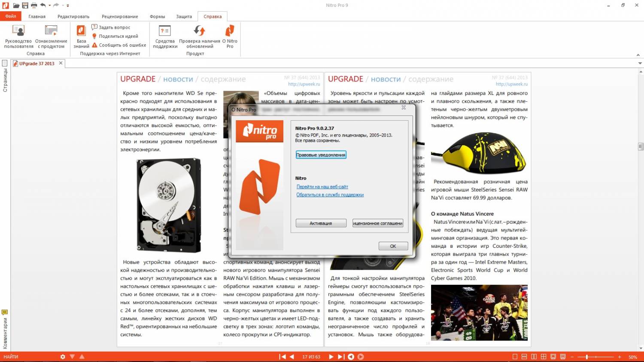Click the About Nitro Pro ribbon icon
This screenshot has height=362, width=644.
[x=230, y=37]
